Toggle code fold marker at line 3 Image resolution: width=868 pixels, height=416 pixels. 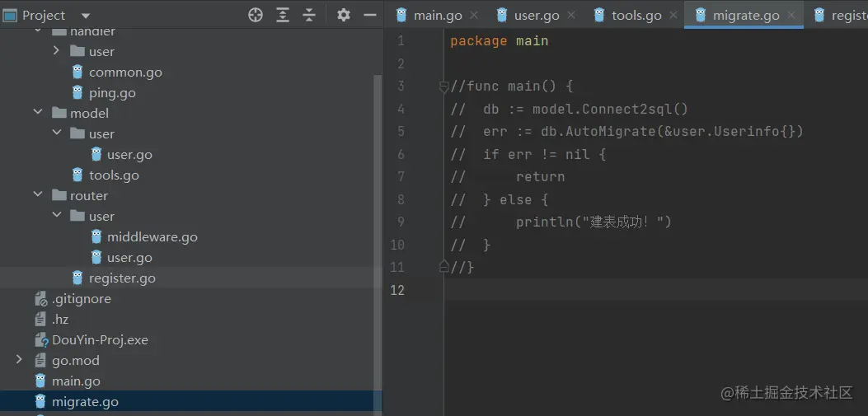[443, 86]
